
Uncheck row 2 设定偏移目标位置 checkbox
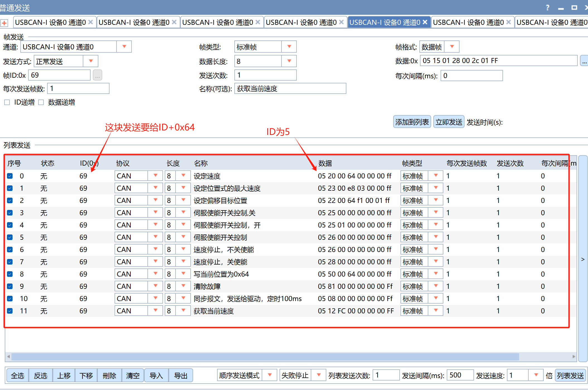point(10,200)
